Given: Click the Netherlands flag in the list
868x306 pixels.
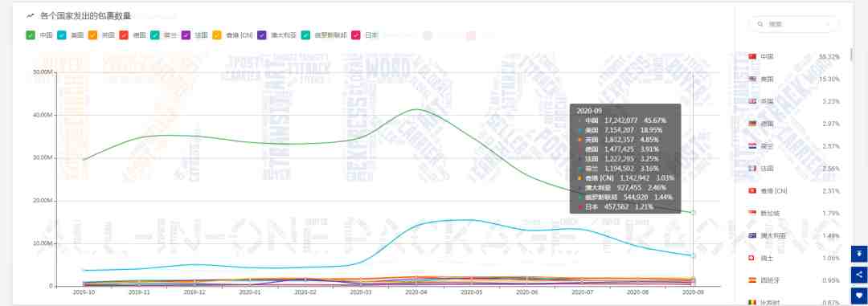Looking at the screenshot, I should (751, 146).
